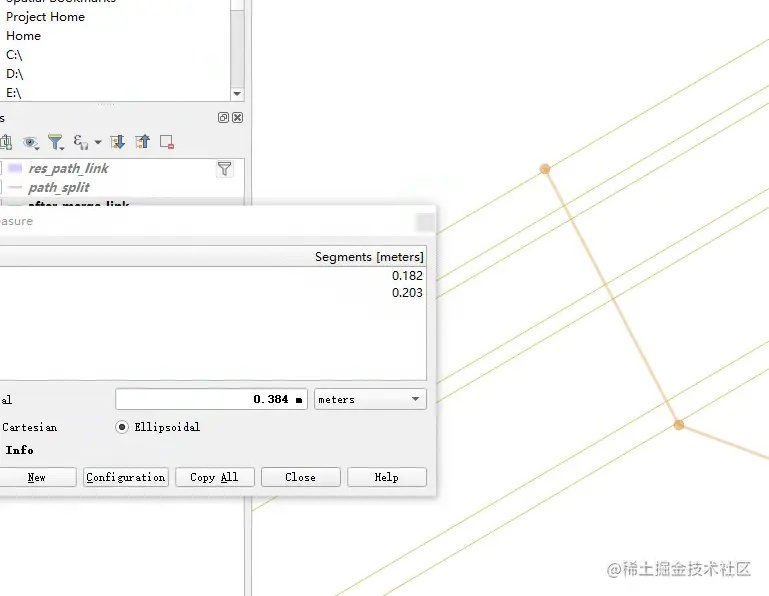Select the E:\ drive in the Browser

14,93
